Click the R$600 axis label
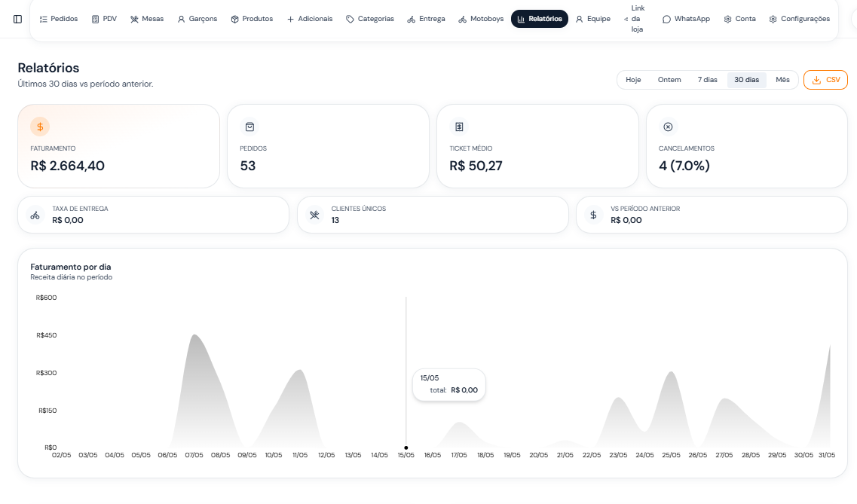Viewport: 857px width, 504px height. pos(47,298)
